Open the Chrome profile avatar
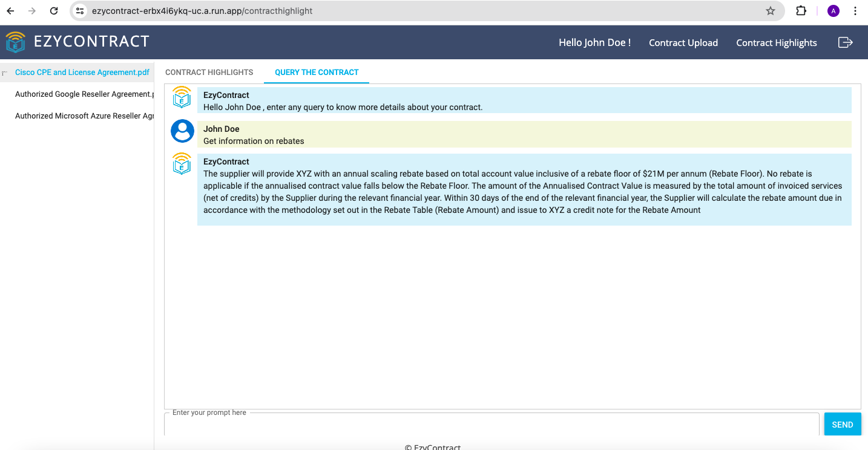The width and height of the screenshot is (868, 450). pos(833,11)
